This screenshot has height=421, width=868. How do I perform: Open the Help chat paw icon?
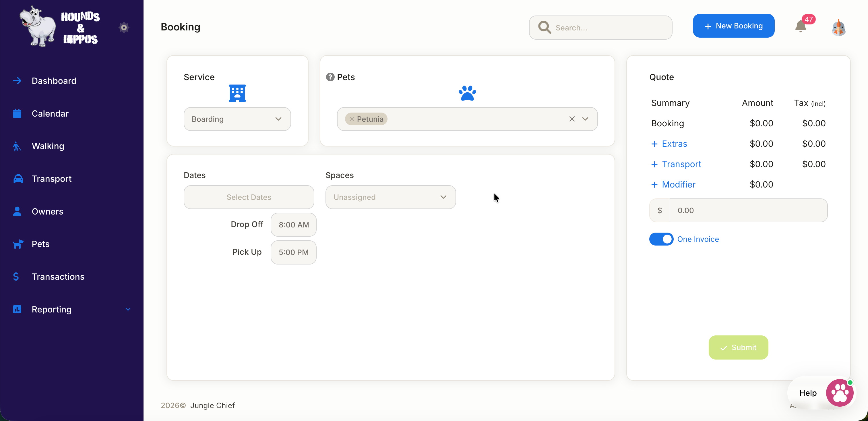[x=839, y=393]
